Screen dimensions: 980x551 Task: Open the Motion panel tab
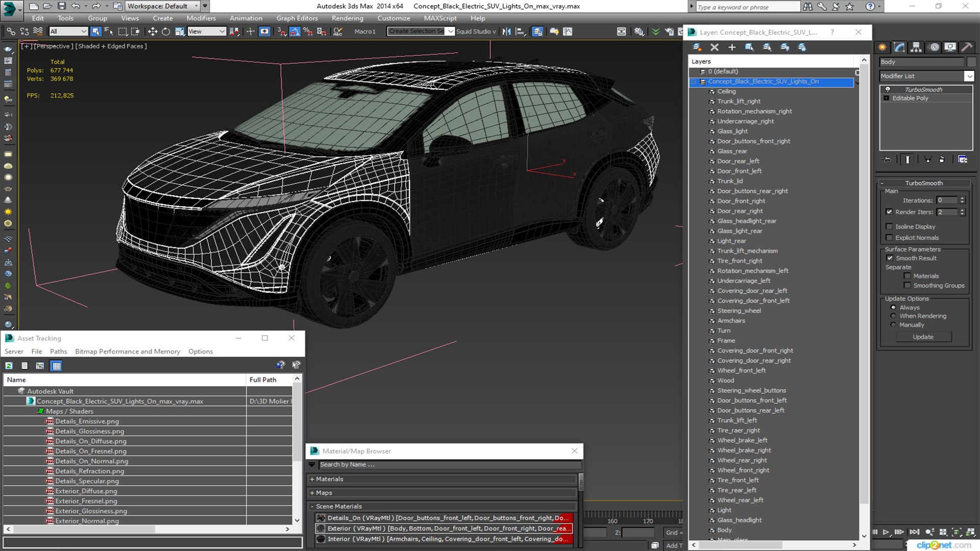[x=934, y=47]
